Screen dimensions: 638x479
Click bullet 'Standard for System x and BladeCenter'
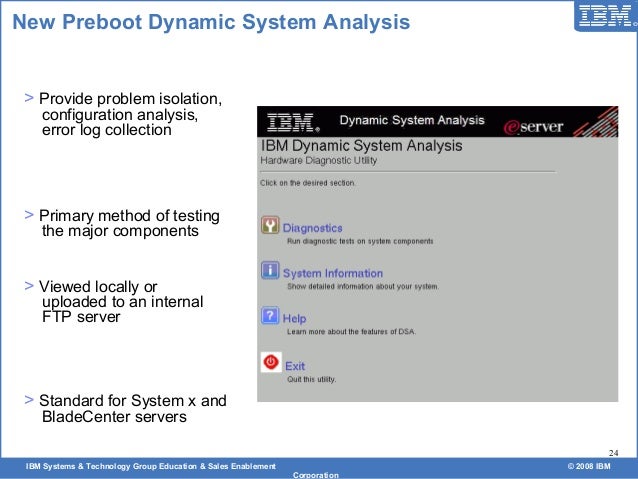(x=133, y=409)
